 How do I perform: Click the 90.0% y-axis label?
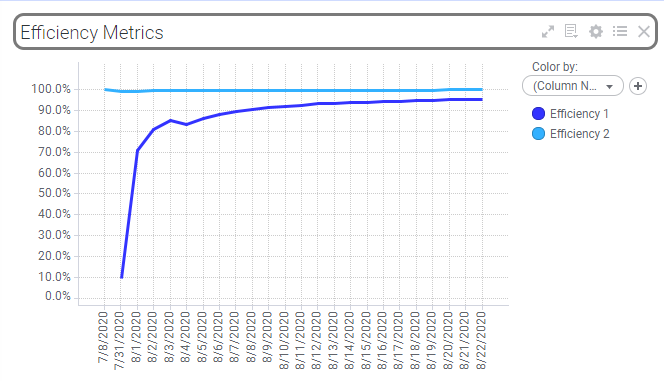[x=54, y=110]
